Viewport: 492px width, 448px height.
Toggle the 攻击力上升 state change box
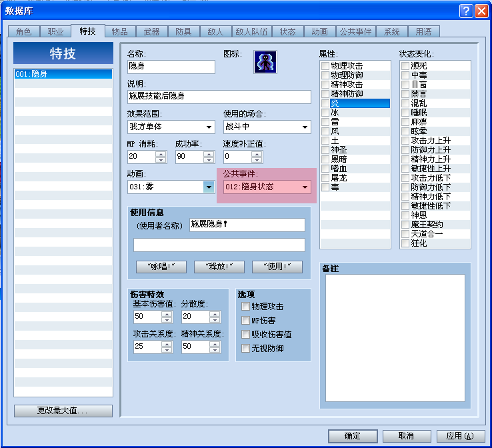(x=405, y=141)
